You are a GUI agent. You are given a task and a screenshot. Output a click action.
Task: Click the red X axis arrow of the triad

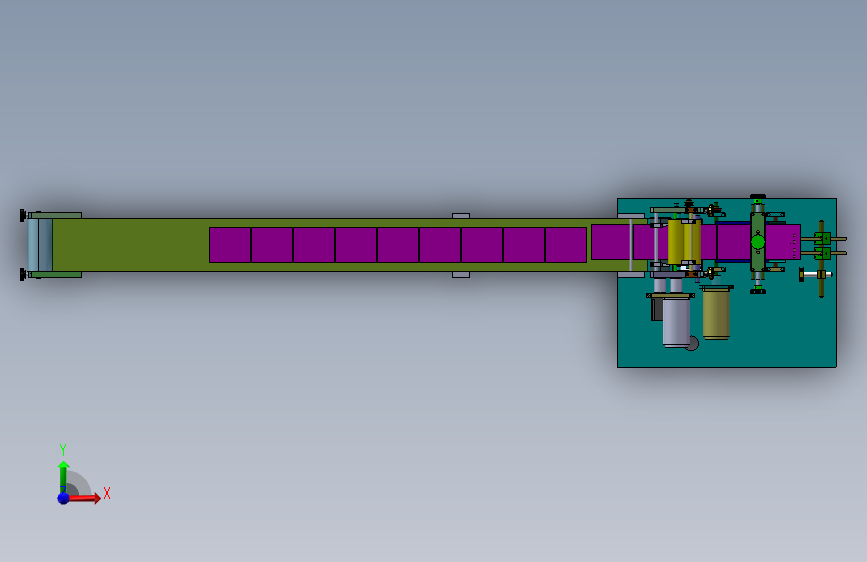85,498
